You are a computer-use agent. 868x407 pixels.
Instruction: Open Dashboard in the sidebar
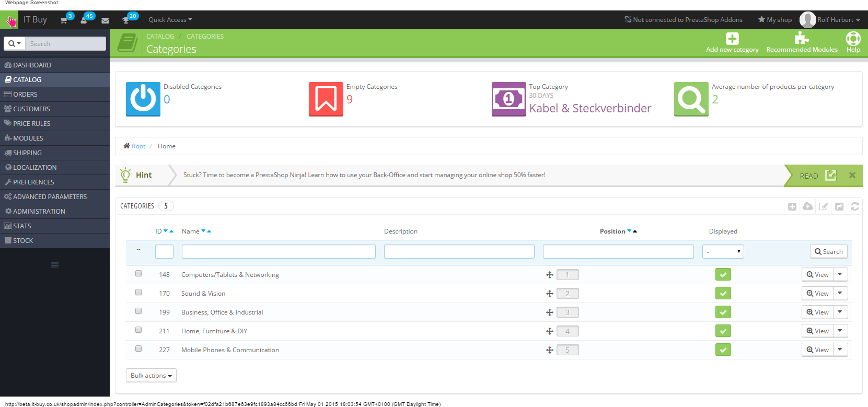click(55, 65)
